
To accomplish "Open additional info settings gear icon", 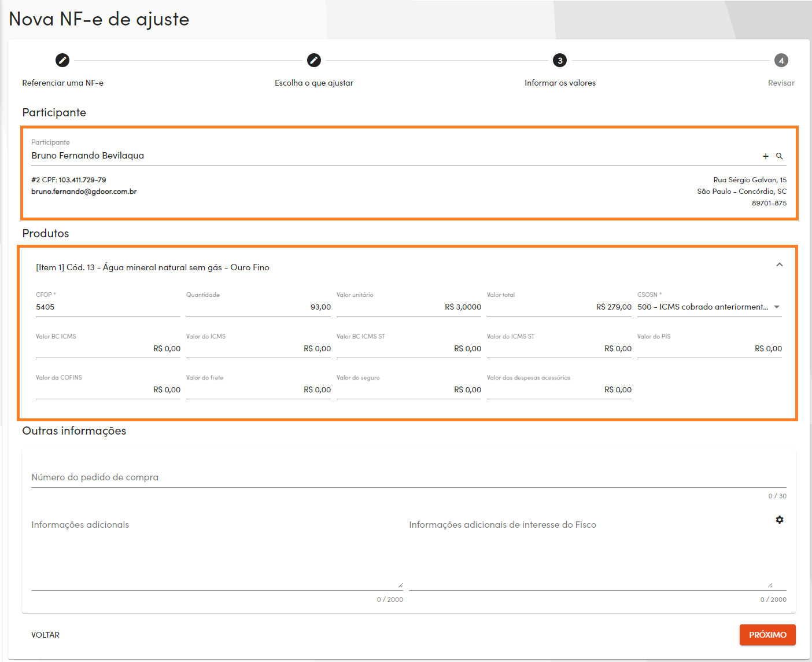I will coord(780,520).
